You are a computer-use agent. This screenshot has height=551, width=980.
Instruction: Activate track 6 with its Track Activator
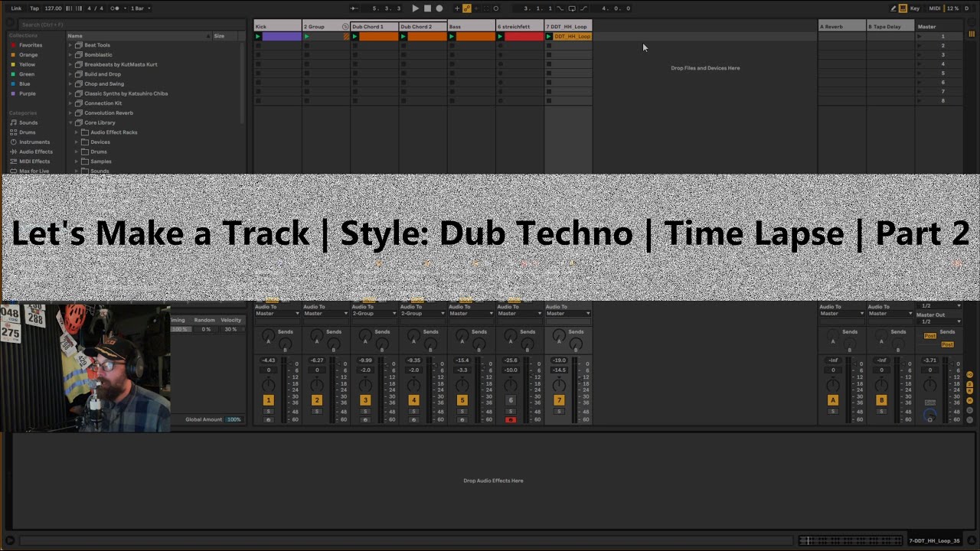[511, 400]
